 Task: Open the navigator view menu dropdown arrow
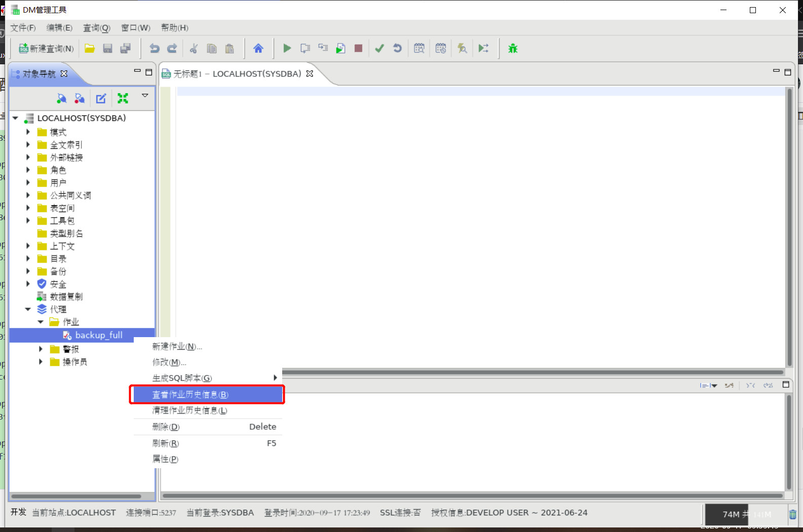click(x=145, y=96)
